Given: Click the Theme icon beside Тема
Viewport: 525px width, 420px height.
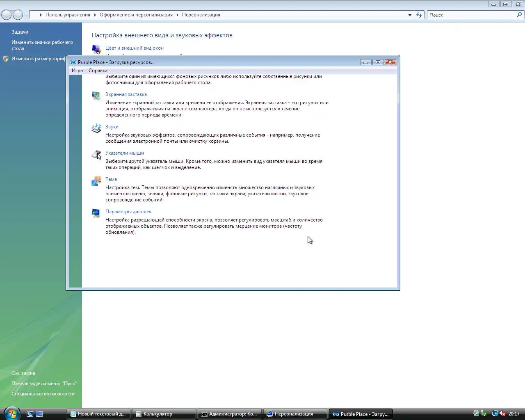Looking at the screenshot, I should (x=96, y=181).
